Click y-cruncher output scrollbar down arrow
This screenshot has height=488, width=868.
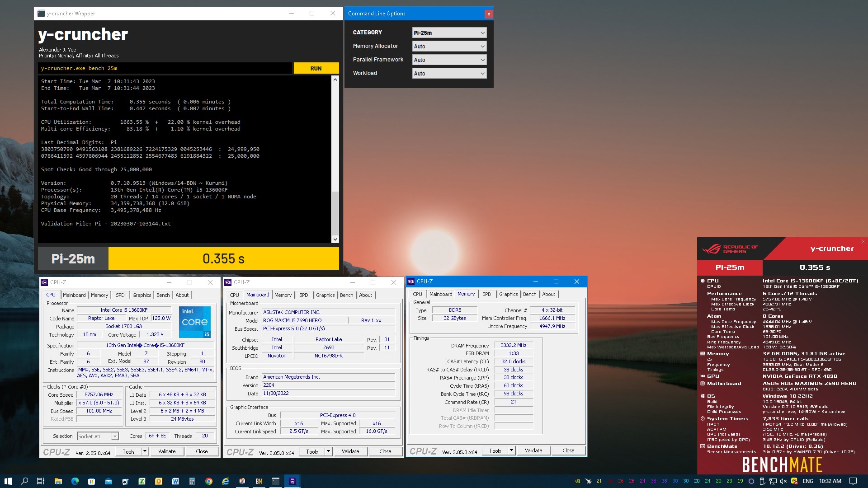(x=335, y=239)
